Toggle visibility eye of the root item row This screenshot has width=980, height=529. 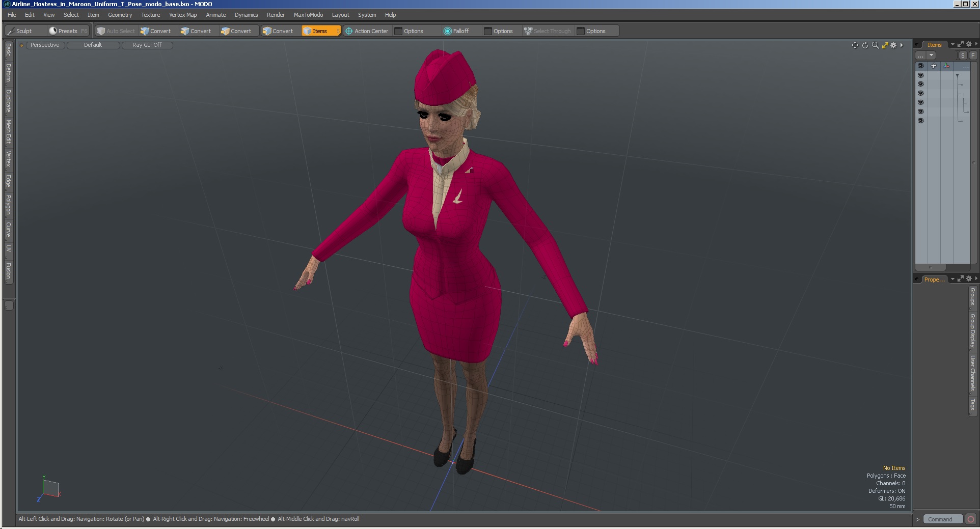tap(920, 75)
